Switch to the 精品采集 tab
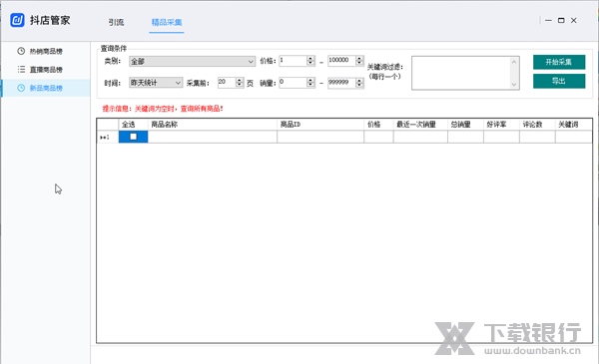599x364 pixels. coord(167,22)
